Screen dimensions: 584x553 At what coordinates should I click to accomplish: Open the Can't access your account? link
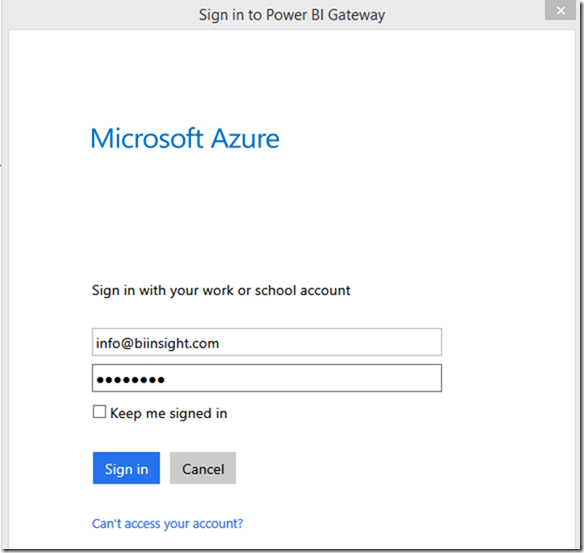(168, 524)
